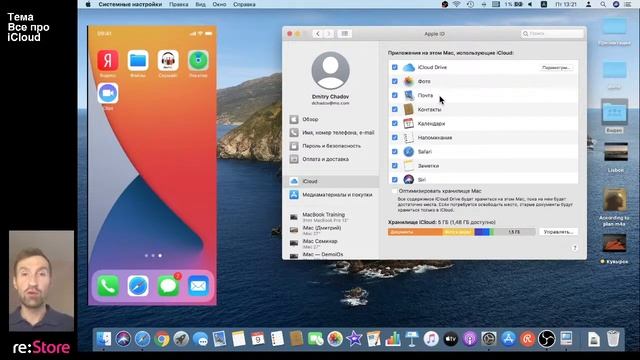Open the Music app in the Dock
The width and height of the screenshot is (640, 360).
[x=431, y=339]
